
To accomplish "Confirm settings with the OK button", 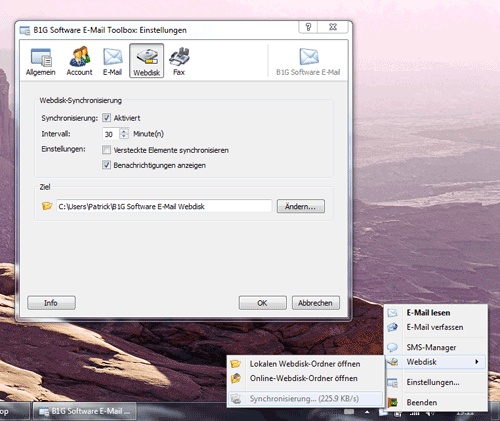I will click(x=262, y=303).
